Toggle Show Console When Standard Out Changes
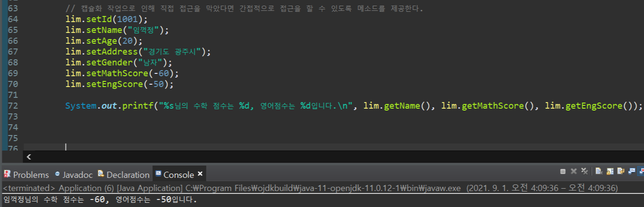This screenshot has width=644, height=207. click(x=631, y=171)
